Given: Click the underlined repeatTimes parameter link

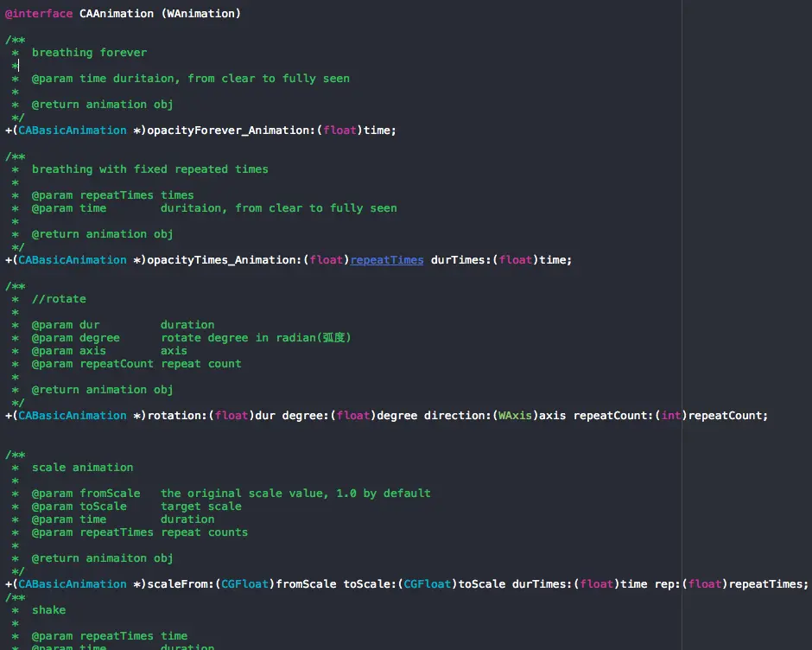Looking at the screenshot, I should tap(387, 259).
